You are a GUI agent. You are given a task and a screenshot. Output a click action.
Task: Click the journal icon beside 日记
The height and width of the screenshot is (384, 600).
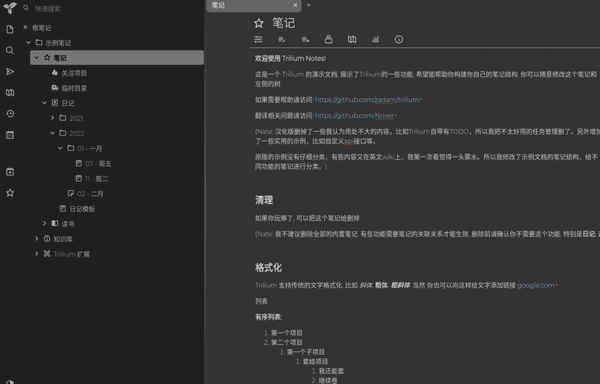pos(55,103)
